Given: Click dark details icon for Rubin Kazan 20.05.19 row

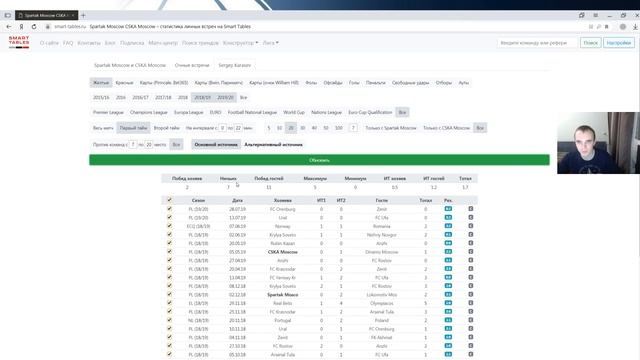Looking at the screenshot, I should point(471,243).
